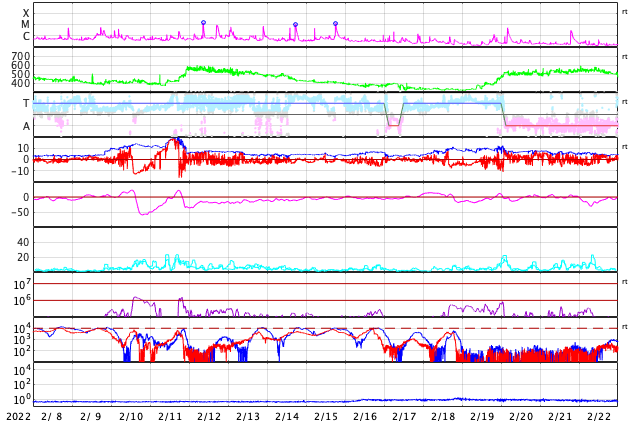
Task: Click the rt label beside the 10^7 panel
Action: pyautogui.click(x=625, y=281)
